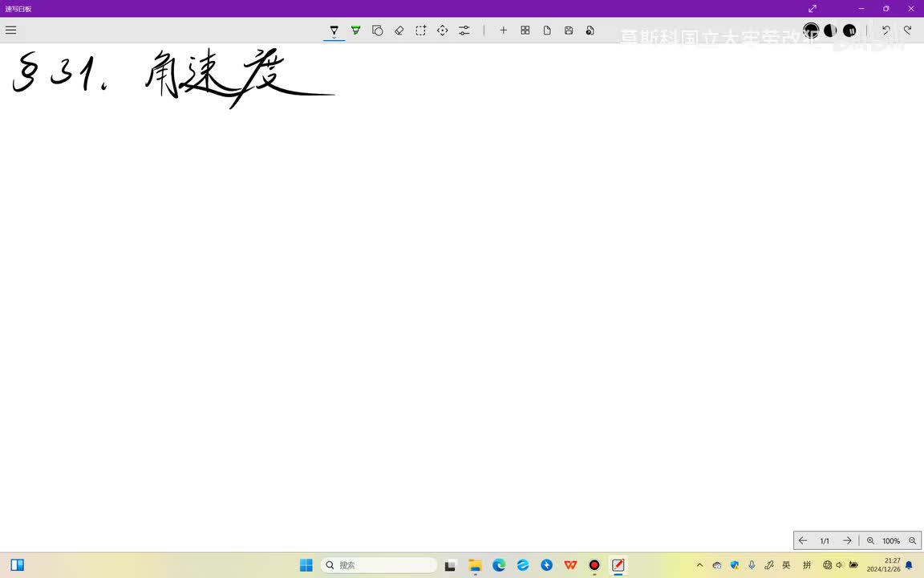Add a new page with plus

tap(503, 30)
